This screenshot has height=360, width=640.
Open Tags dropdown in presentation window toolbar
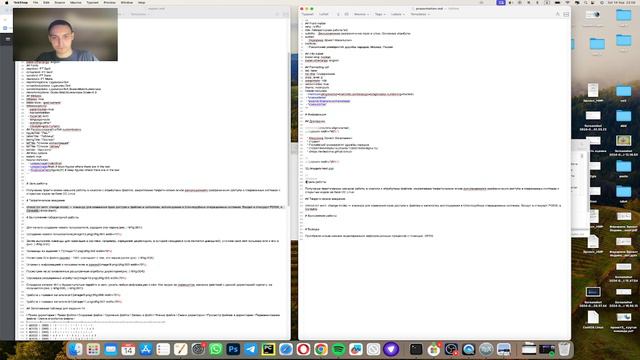click(380, 14)
